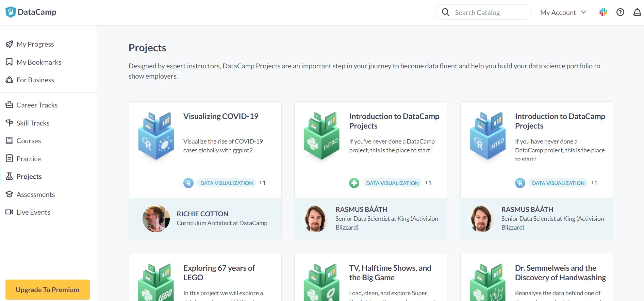Focus the Search Catalog field
644x301 pixels.
[x=483, y=12]
